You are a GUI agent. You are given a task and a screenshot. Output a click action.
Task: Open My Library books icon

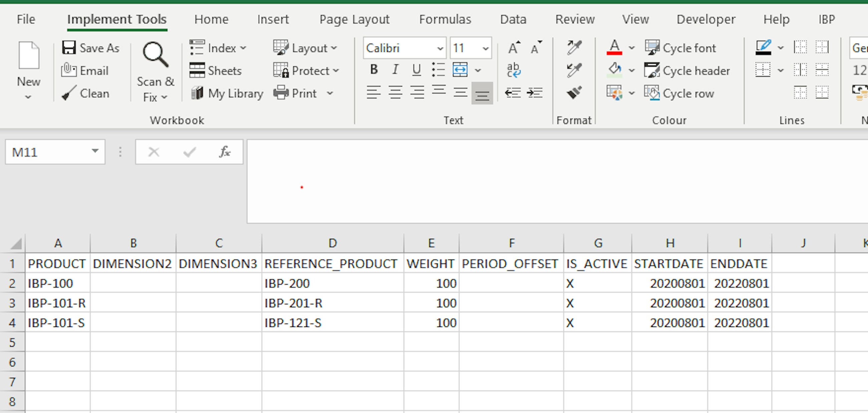[x=197, y=93]
